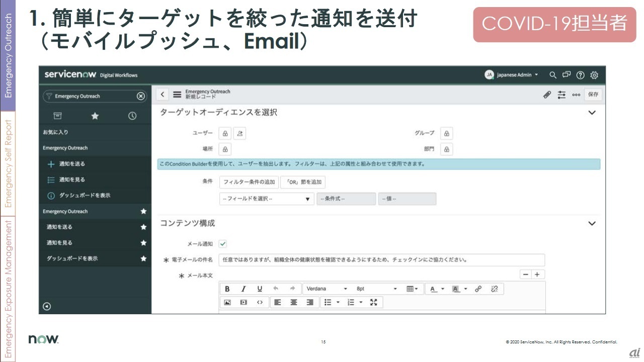Click the 保存 button

tap(593, 95)
